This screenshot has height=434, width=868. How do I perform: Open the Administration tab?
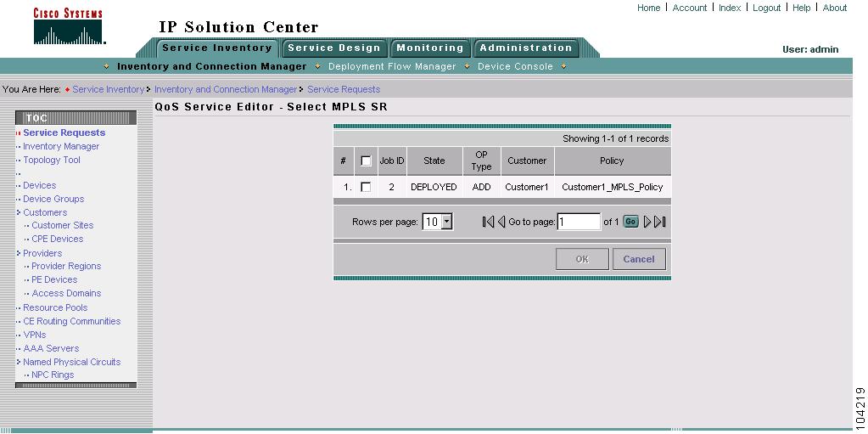tap(526, 48)
